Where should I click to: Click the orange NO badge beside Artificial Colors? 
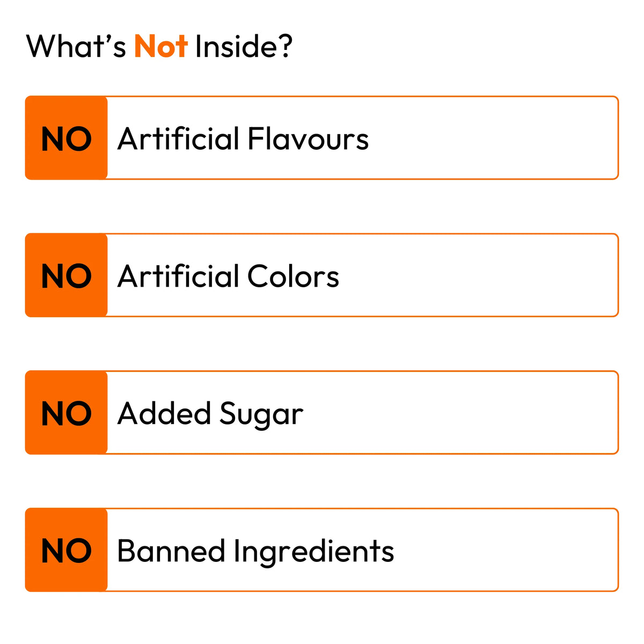(x=66, y=276)
